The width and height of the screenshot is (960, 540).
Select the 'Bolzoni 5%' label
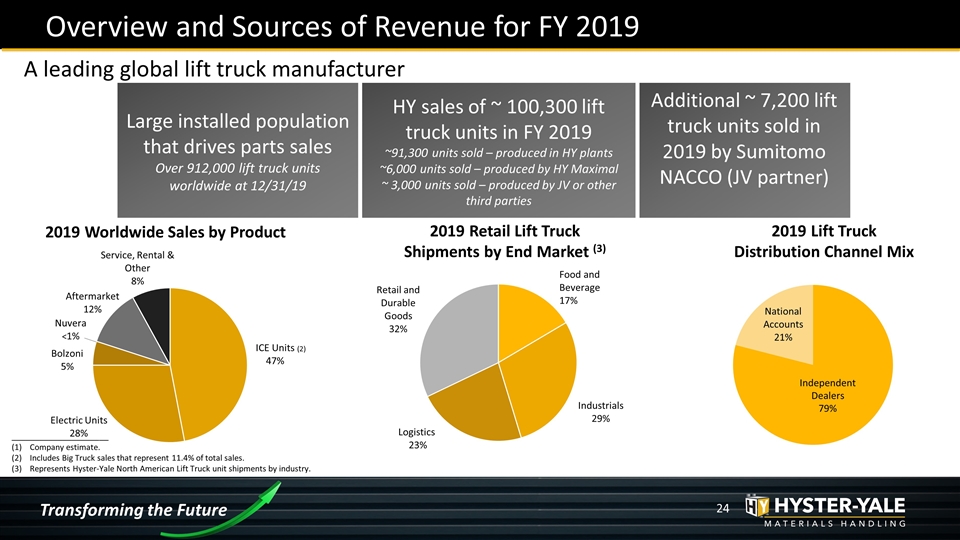[x=67, y=360]
